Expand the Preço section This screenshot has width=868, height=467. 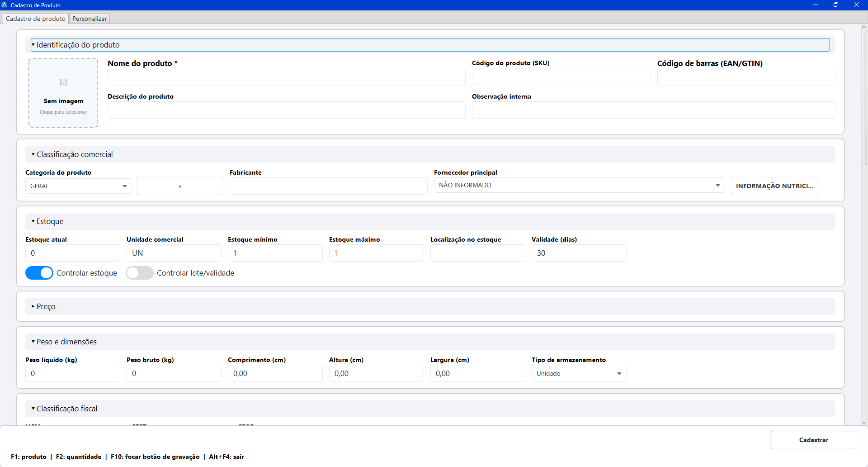(430, 306)
